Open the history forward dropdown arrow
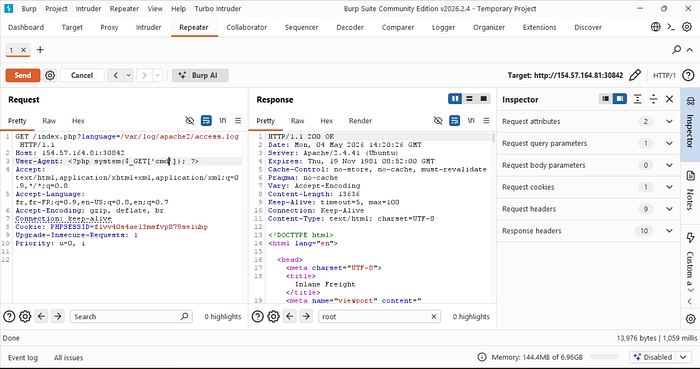This screenshot has width=700, height=369. pyautogui.click(x=157, y=75)
